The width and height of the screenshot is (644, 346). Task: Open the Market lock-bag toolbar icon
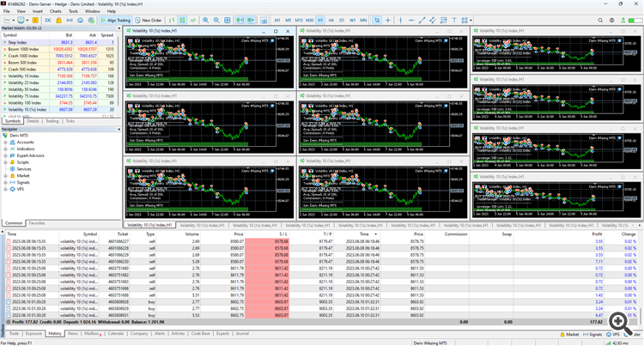coord(58,20)
